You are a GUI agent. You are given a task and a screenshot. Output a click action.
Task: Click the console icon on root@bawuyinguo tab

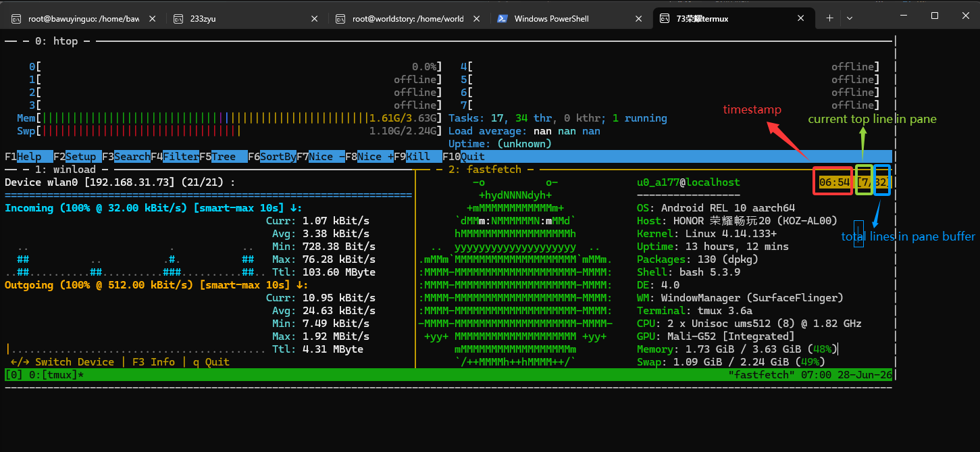click(x=16, y=19)
